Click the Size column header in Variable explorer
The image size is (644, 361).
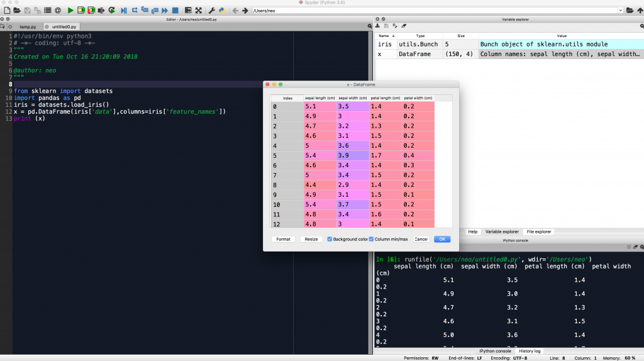461,36
